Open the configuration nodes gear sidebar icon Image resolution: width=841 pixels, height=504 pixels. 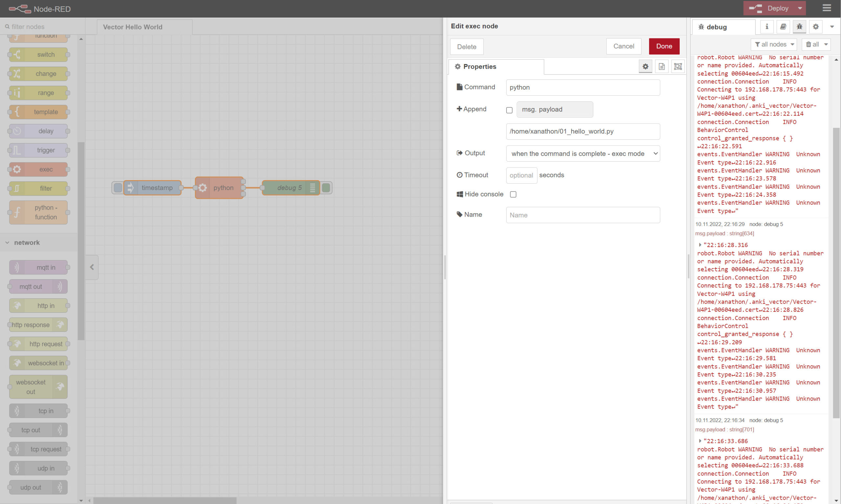[815, 27]
